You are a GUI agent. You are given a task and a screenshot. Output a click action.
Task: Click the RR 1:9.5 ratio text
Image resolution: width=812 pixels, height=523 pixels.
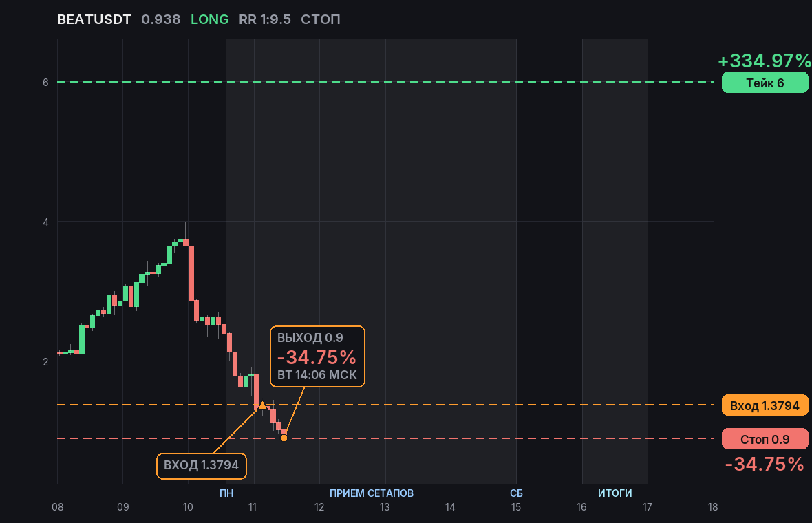coord(265,20)
